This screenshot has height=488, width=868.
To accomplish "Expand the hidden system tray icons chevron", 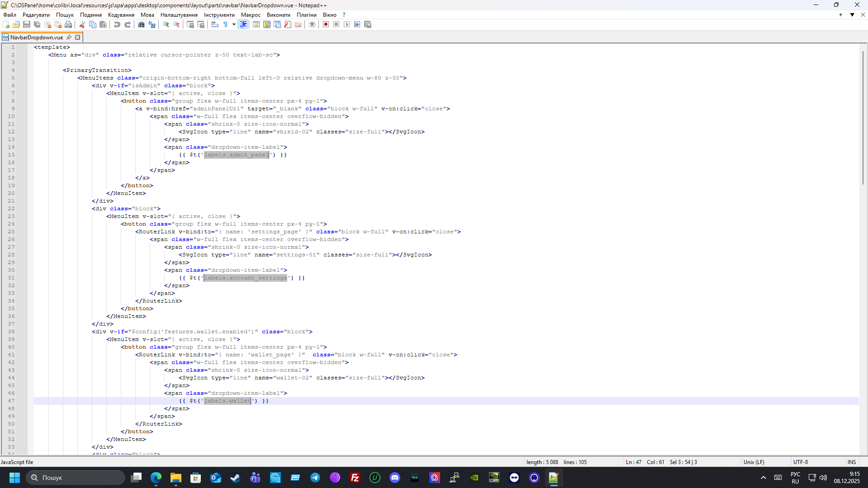I will pos(764,478).
